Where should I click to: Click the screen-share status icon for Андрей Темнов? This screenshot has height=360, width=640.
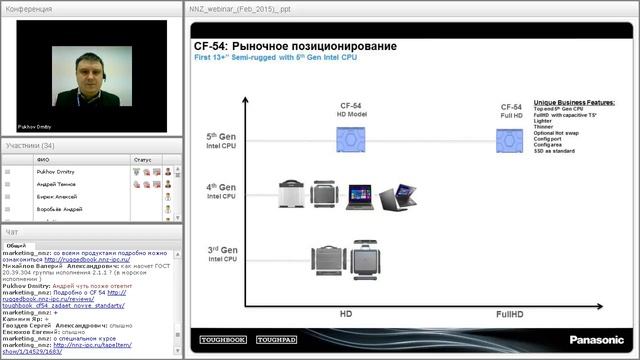pyautogui.click(x=157, y=184)
